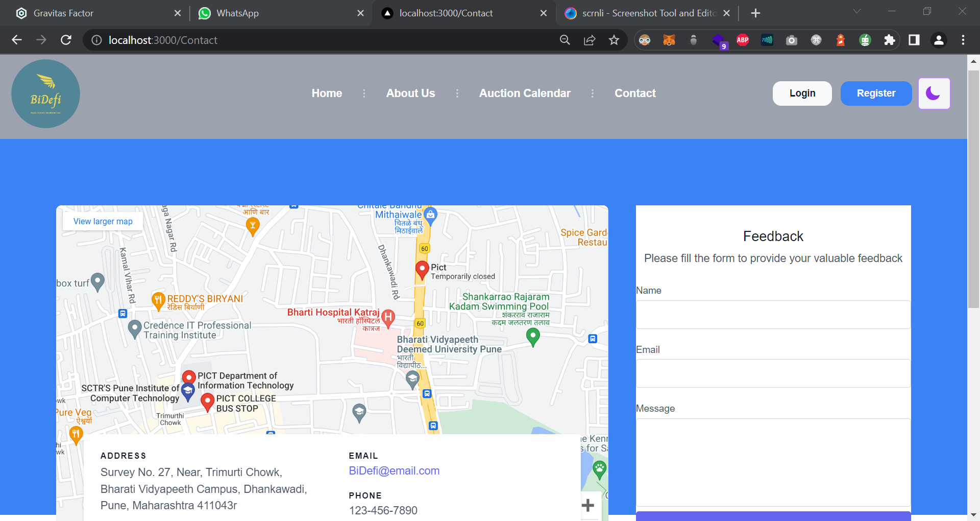View site information icon in address bar

[96, 40]
